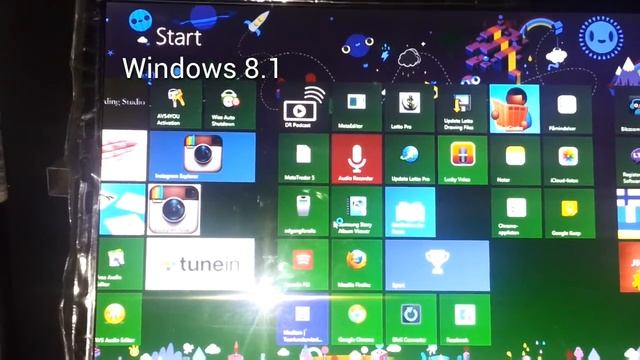Open Samsung Story Album Viewer tile
This screenshot has height=360, width=640.
click(357, 211)
